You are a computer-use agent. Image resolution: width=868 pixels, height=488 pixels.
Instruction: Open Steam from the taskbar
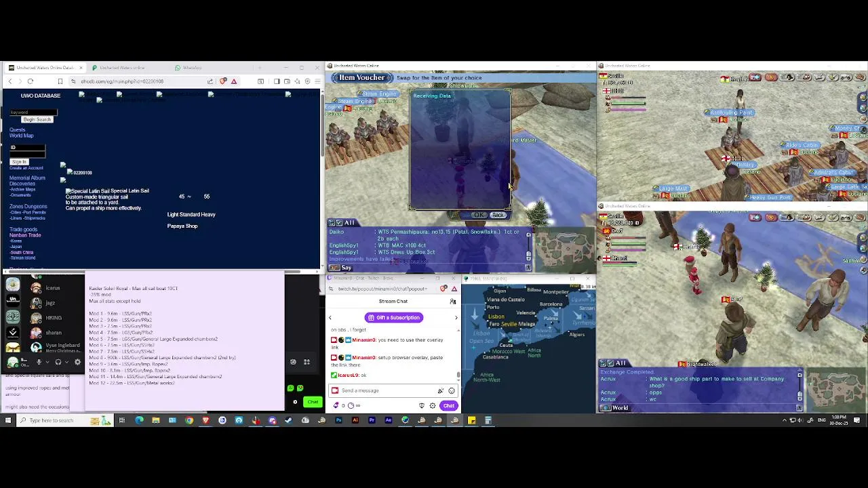coord(288,420)
